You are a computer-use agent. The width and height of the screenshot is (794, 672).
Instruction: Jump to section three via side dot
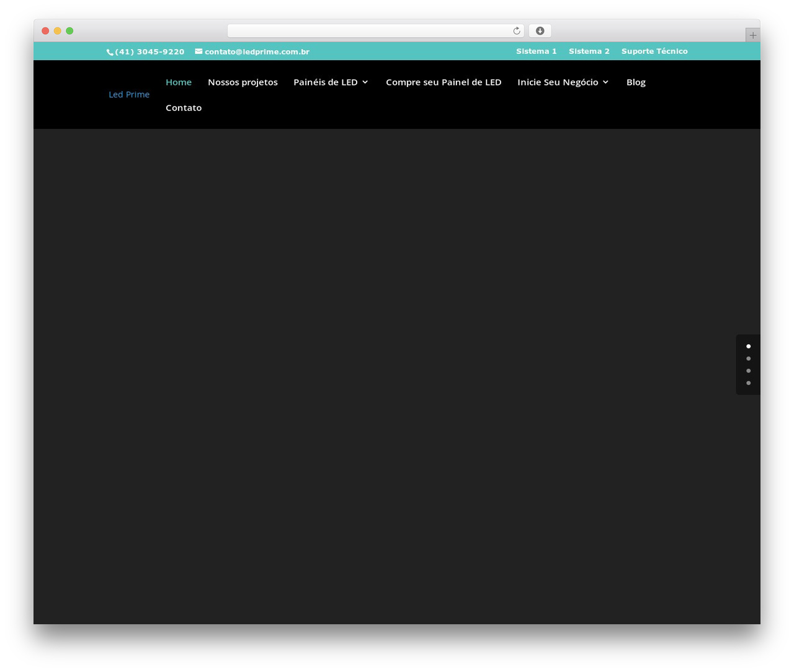pos(749,371)
